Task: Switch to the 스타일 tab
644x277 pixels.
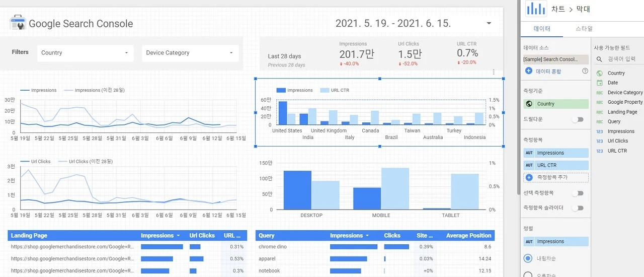Action: (584, 29)
